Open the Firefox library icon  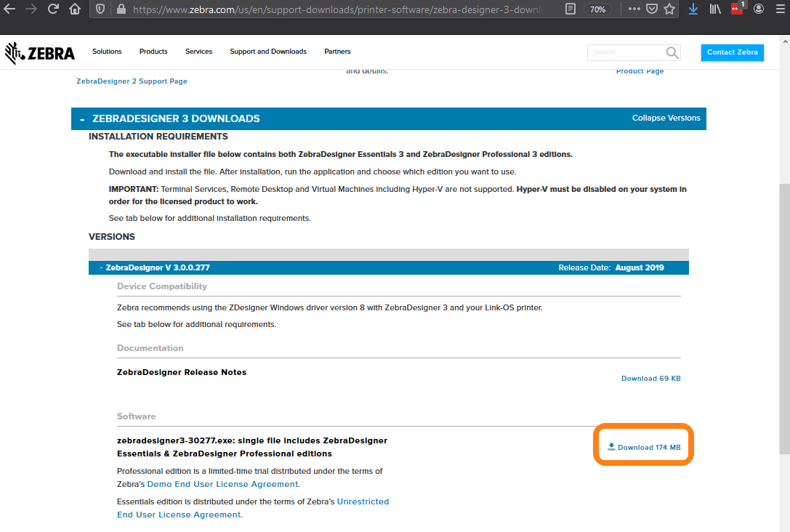click(716, 9)
